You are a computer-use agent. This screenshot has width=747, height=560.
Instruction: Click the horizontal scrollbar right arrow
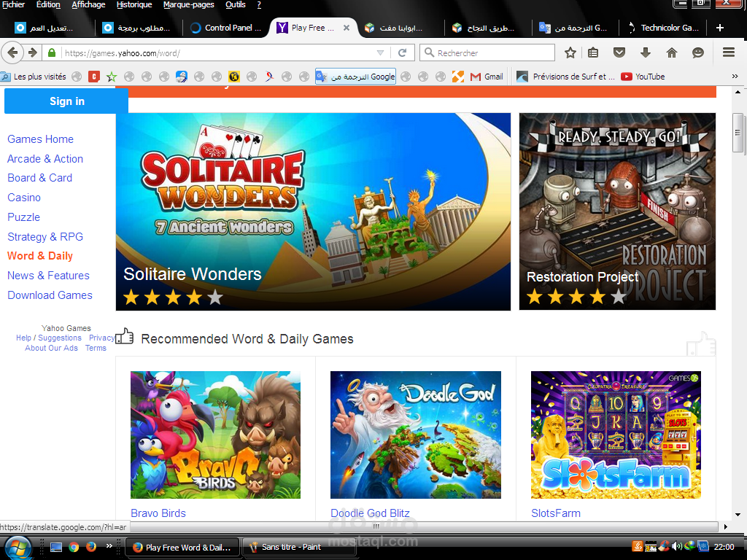(x=726, y=526)
